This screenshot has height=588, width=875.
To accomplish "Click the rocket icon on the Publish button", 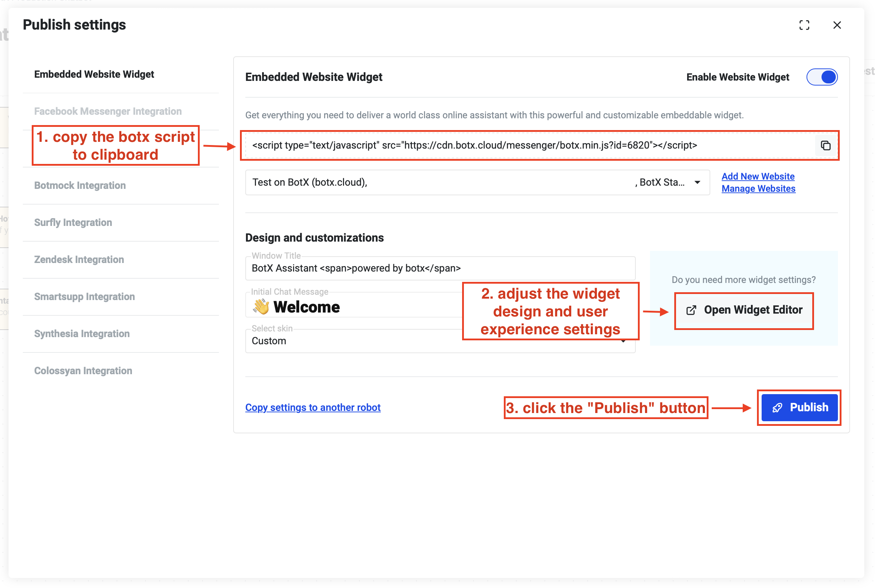I will click(x=777, y=408).
